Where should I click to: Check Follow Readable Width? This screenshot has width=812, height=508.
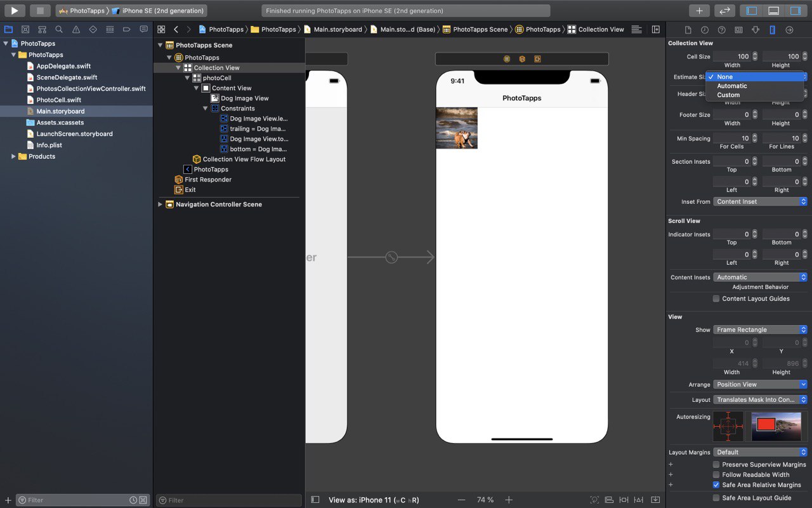click(x=716, y=475)
